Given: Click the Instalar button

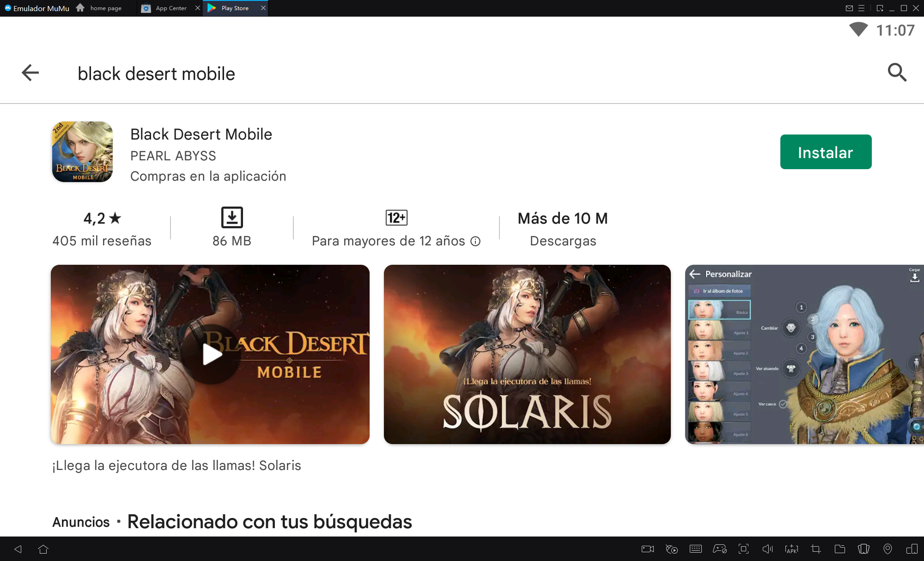Looking at the screenshot, I should (x=825, y=152).
